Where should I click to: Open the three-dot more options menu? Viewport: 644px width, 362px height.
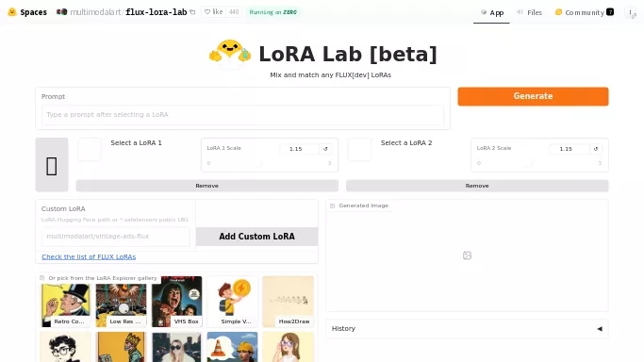[631, 12]
